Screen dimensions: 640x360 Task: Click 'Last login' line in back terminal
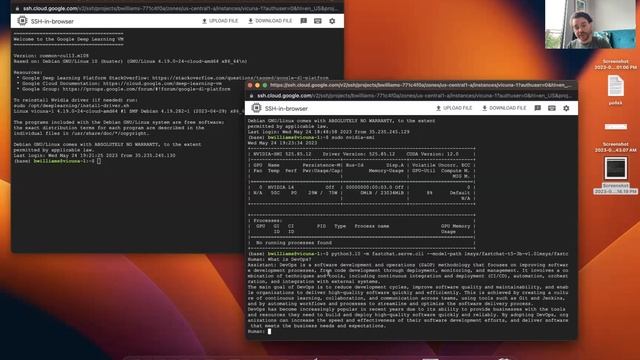pyautogui.click(x=94, y=156)
